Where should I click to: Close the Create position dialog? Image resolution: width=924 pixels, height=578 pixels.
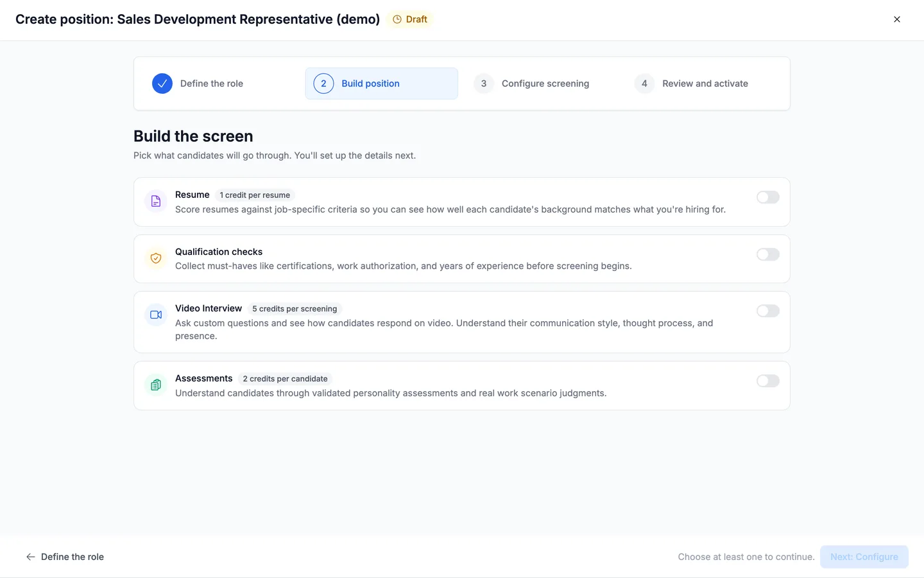(897, 19)
